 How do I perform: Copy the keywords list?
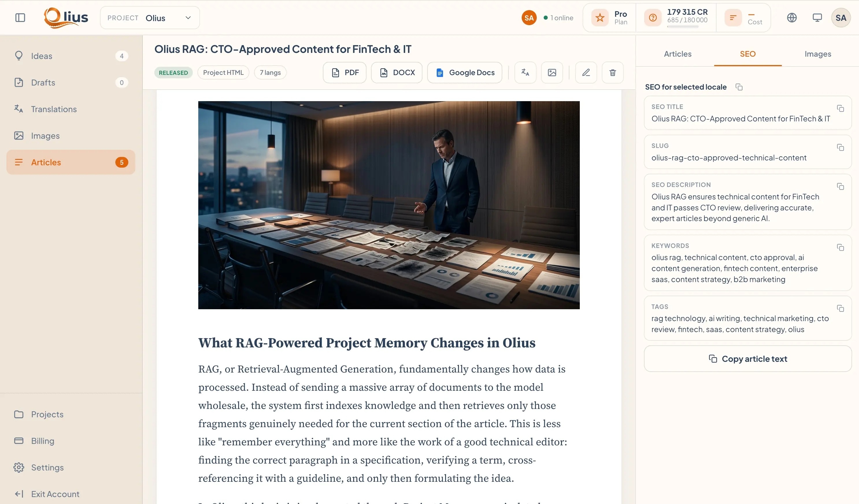[840, 247]
